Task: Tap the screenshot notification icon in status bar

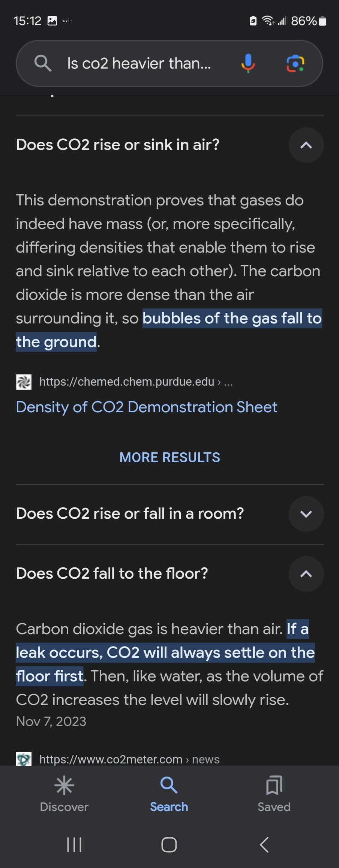Action: 52,21
